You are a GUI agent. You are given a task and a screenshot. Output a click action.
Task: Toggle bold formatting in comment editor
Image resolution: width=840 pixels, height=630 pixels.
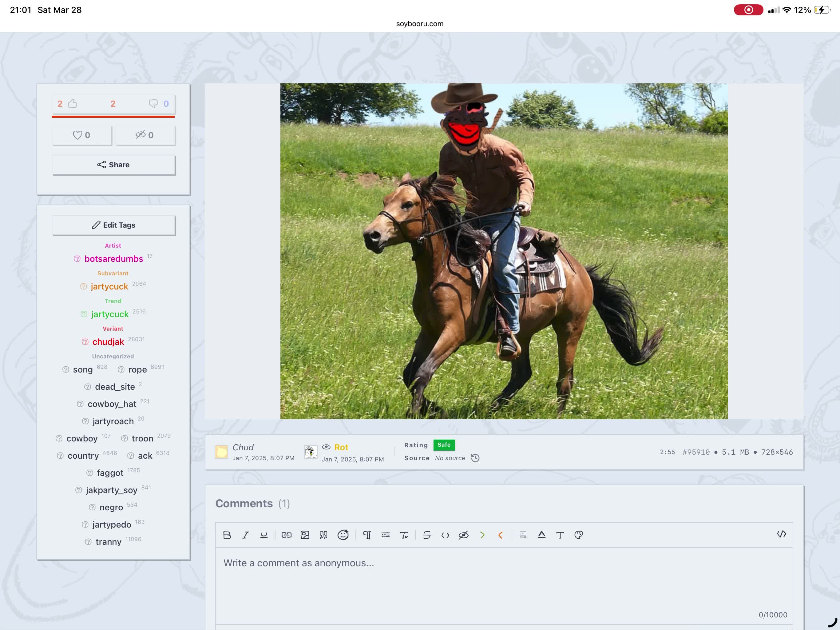pyautogui.click(x=227, y=535)
